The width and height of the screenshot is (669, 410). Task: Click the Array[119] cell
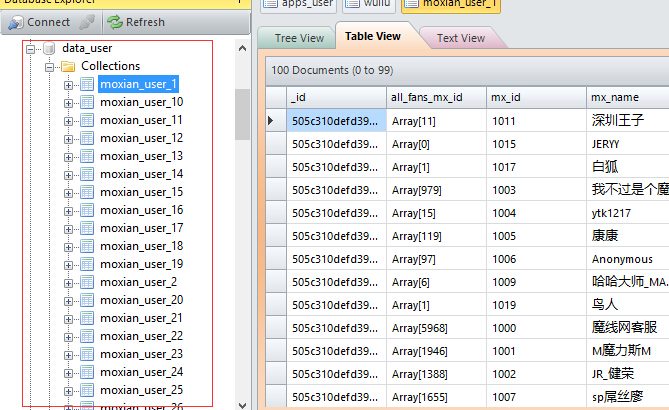[436, 236]
